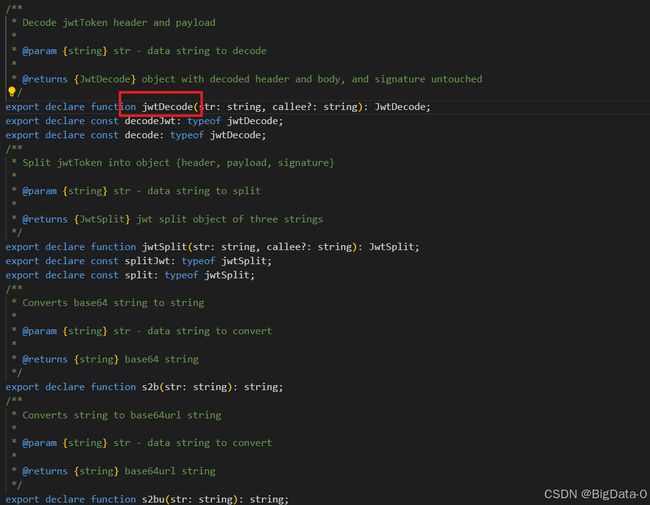The height and width of the screenshot is (505, 650).
Task: Click 'callee?' parameter in jwtSplit declaration
Action: pyautogui.click(x=286, y=247)
